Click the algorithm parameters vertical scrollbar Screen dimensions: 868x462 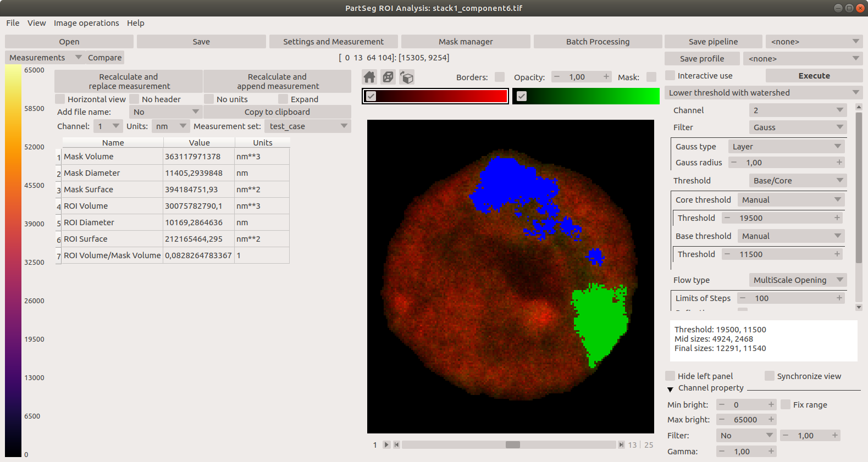pyautogui.click(x=859, y=187)
